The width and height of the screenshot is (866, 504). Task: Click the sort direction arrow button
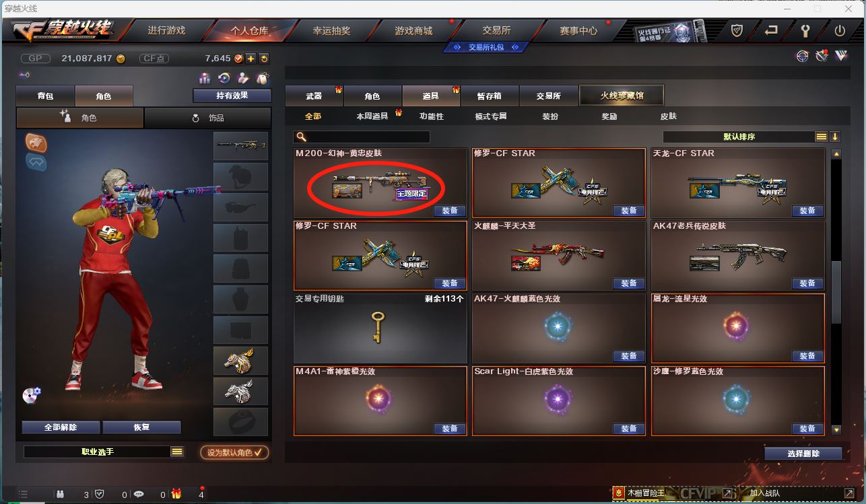click(x=835, y=137)
